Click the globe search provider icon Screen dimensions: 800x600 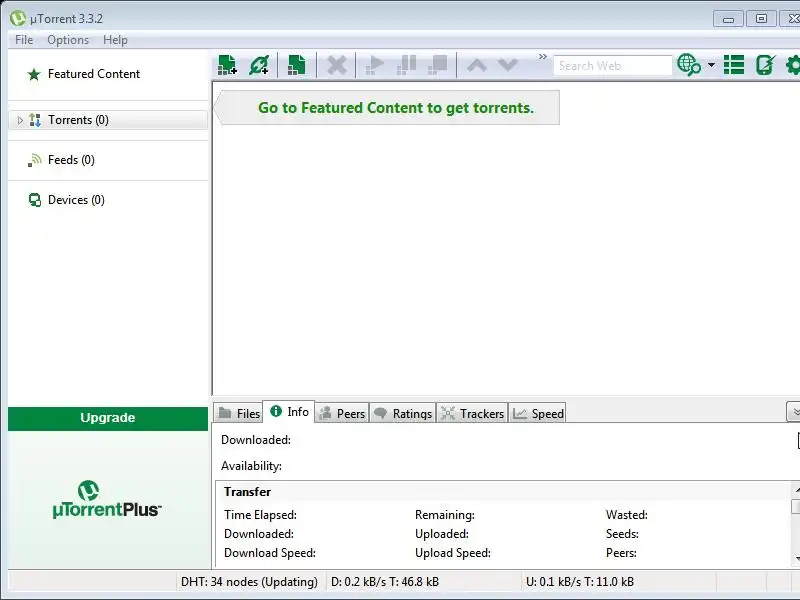[689, 65]
